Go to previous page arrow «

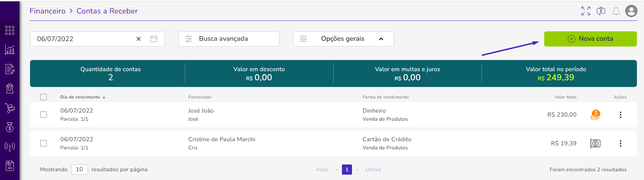(336, 170)
